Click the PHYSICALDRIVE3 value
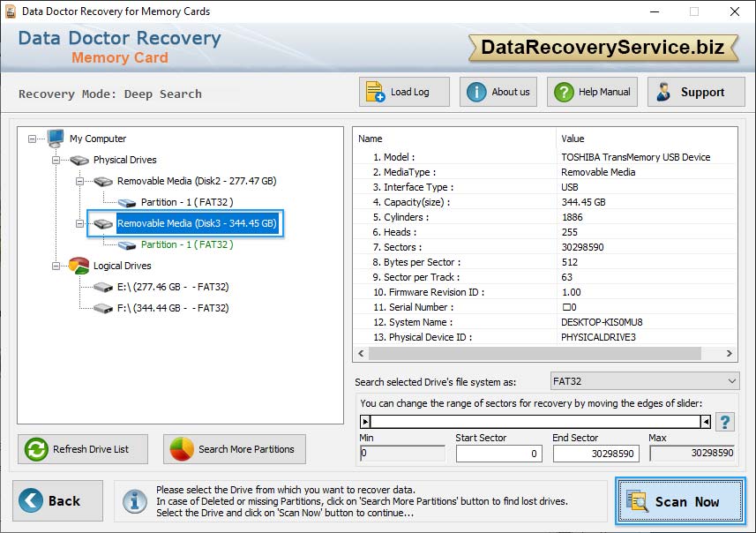Image resolution: width=756 pixels, height=533 pixels. 598,337
